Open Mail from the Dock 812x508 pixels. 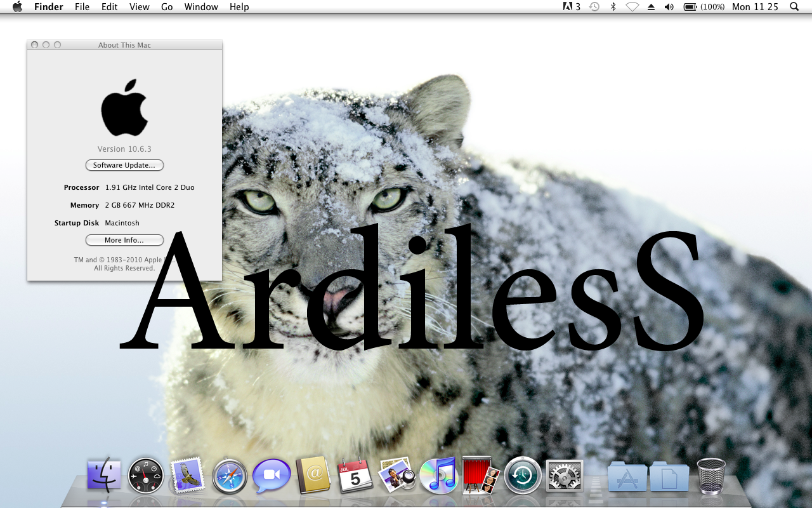pyautogui.click(x=188, y=475)
